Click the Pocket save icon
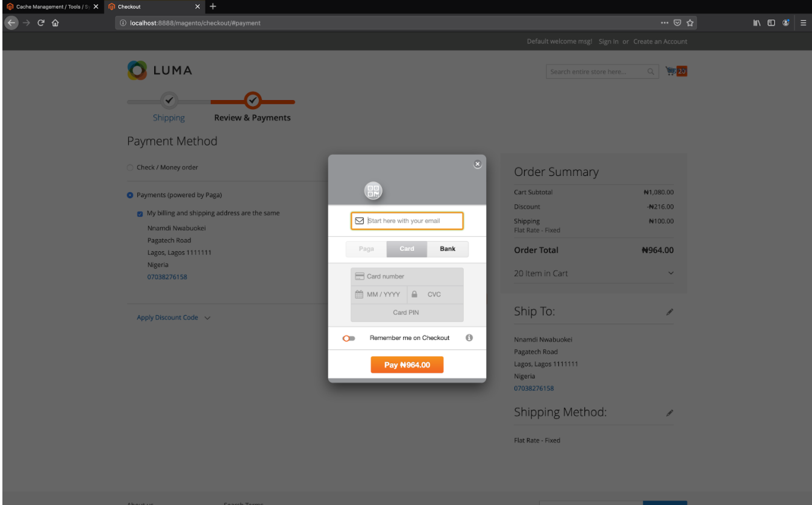The height and width of the screenshot is (505, 812). 677,23
